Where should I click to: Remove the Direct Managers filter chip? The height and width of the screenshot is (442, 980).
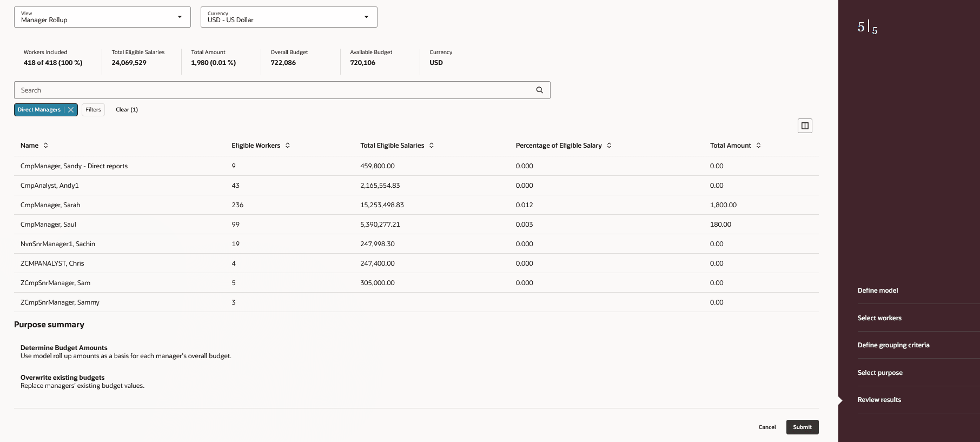[71, 110]
